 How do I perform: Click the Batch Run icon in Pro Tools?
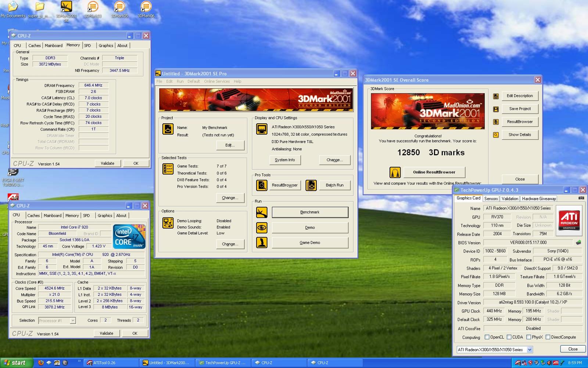click(311, 185)
